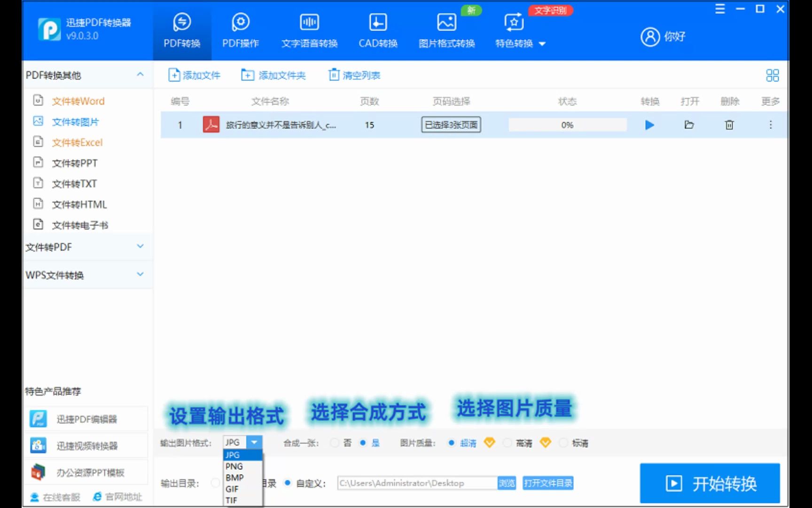
Task: Click 添加文件夹 button
Action: tap(273, 75)
